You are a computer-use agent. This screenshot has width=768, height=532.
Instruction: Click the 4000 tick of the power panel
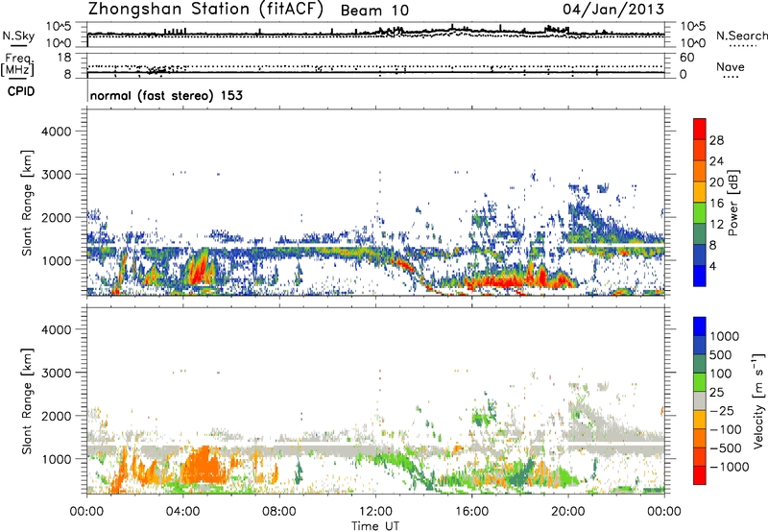coord(56,132)
